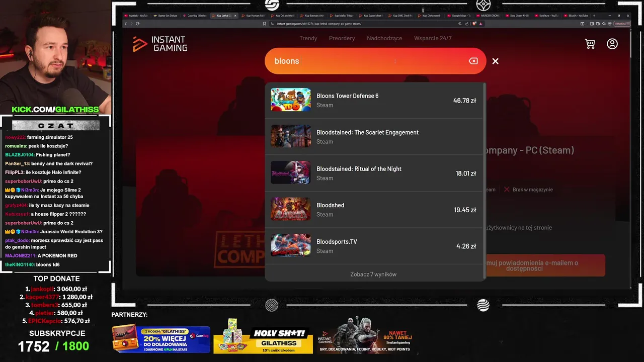The width and height of the screenshot is (644, 362).
Task: Open the shopping cart icon
Action: [x=590, y=44]
